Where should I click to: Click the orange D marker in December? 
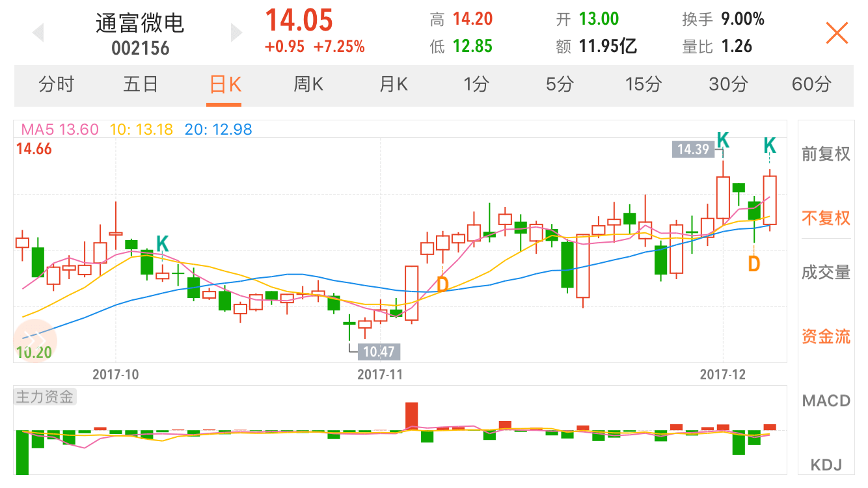[753, 264]
